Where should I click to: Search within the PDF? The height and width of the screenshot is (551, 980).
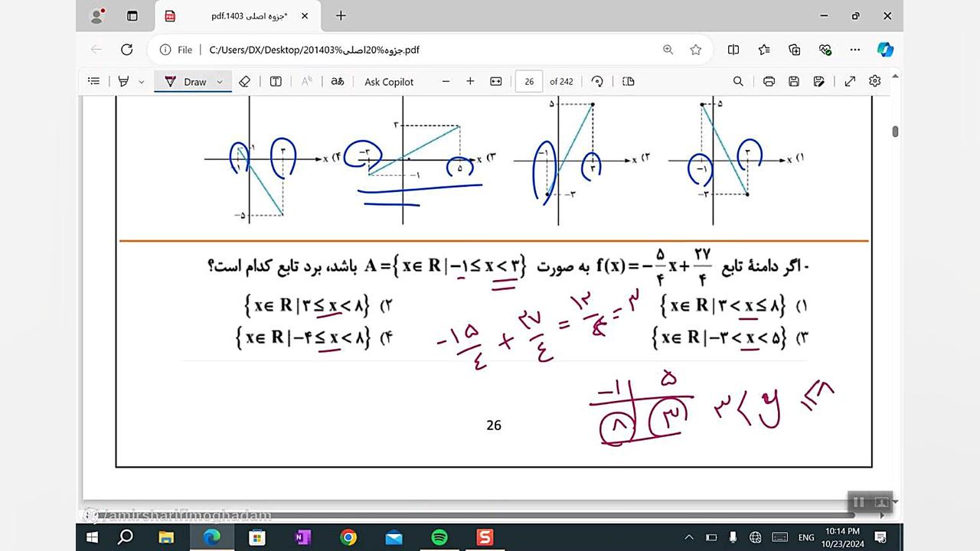738,81
